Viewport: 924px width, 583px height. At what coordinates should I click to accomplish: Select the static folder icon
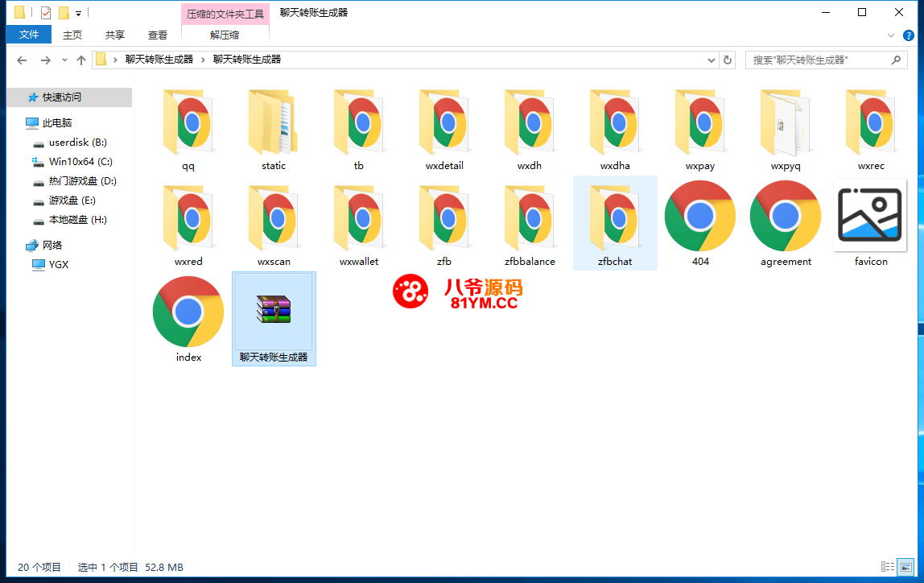pyautogui.click(x=274, y=122)
